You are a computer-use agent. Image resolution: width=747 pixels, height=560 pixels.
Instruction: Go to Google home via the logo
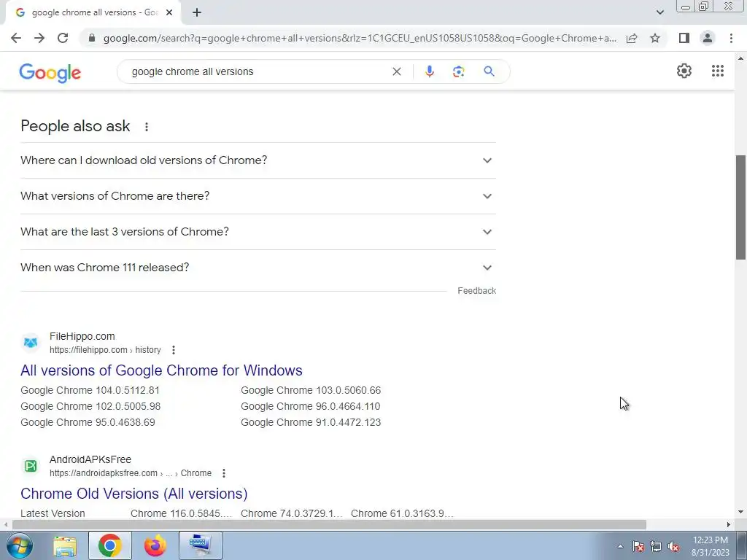click(x=50, y=72)
